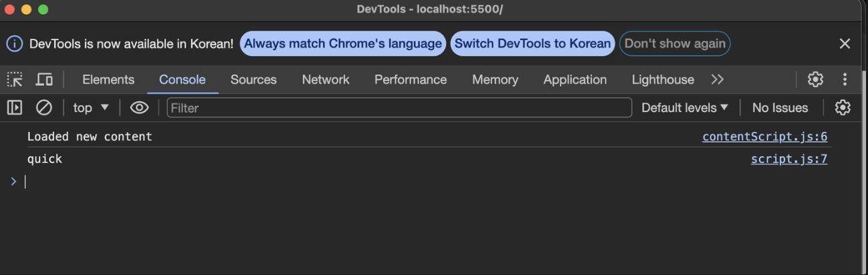Open DevTools main settings gear

point(815,79)
